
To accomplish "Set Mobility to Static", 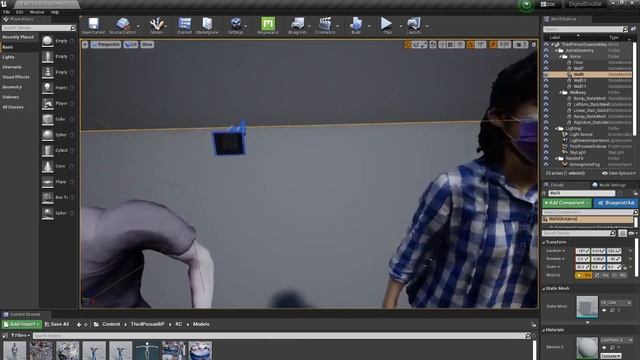I will (x=584, y=275).
